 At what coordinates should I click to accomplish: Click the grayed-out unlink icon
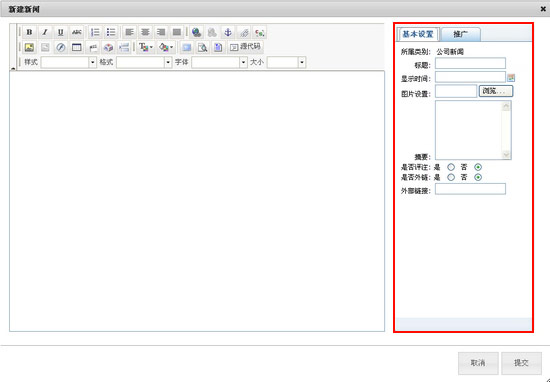click(x=212, y=32)
